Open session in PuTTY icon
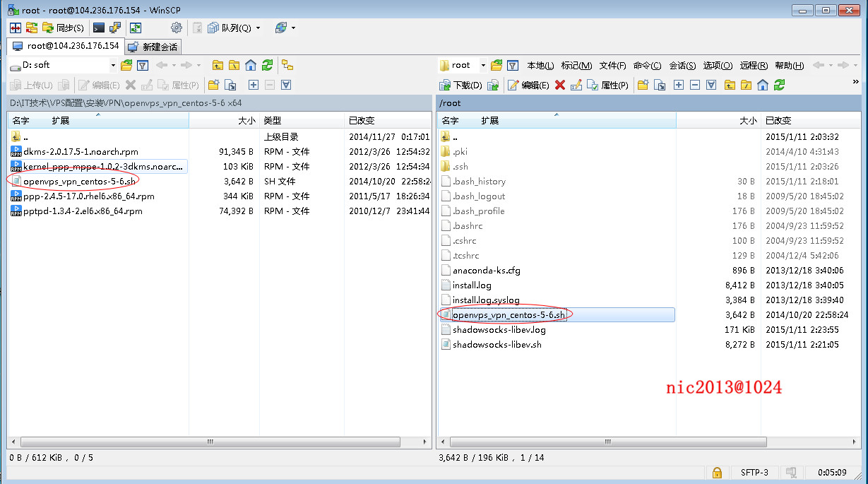The width and height of the screenshot is (868, 484). coord(114,28)
